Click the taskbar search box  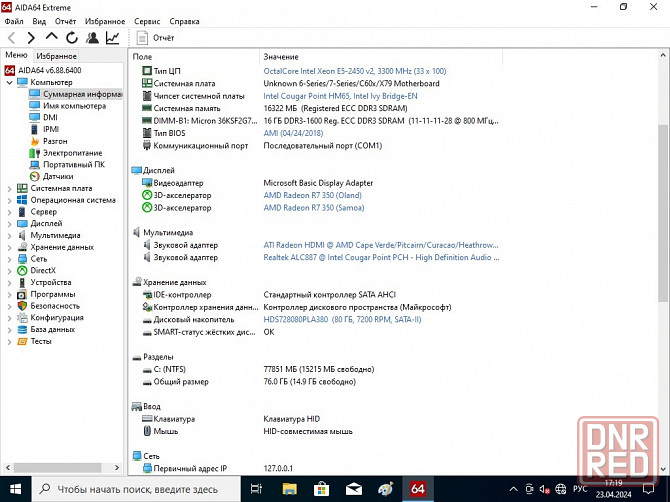point(136,489)
